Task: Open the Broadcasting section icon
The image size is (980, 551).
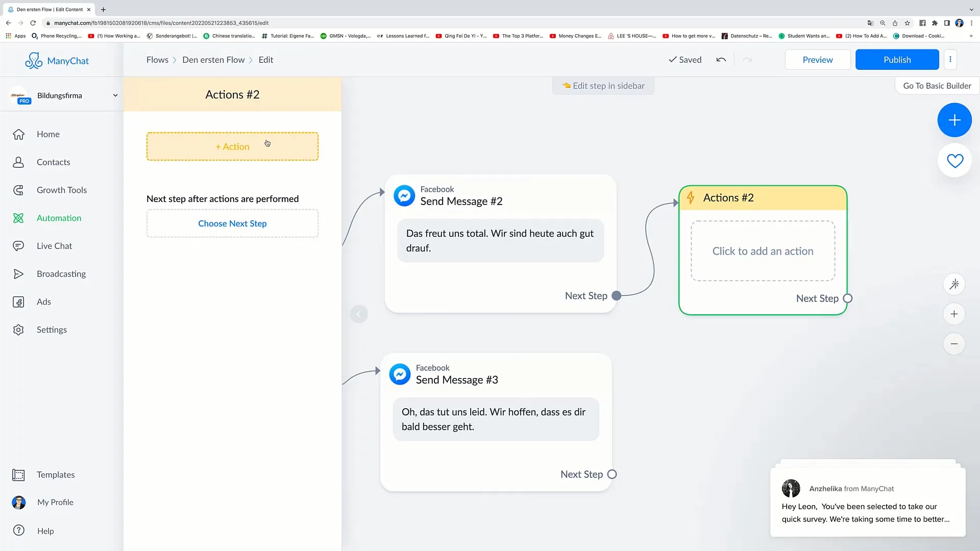Action: coord(18,274)
